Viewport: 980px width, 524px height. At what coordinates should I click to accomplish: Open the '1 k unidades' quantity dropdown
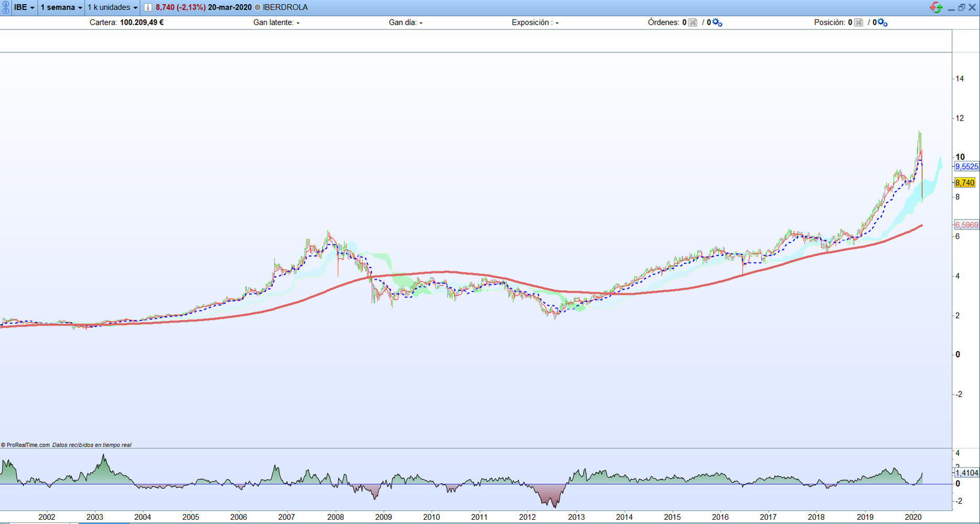(x=112, y=7)
